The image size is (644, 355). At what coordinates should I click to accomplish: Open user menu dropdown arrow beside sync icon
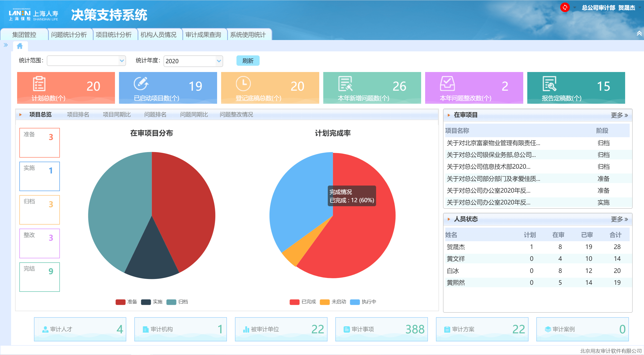point(575,8)
